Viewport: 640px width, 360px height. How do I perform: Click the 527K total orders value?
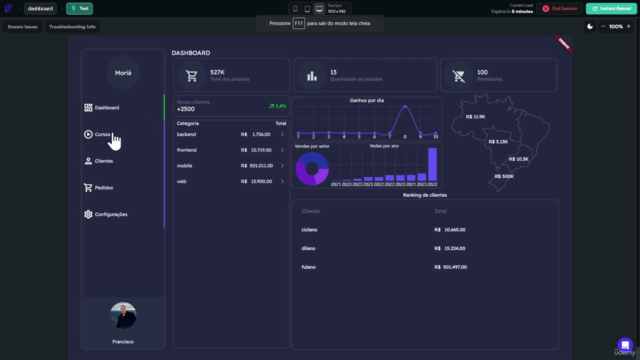point(217,72)
